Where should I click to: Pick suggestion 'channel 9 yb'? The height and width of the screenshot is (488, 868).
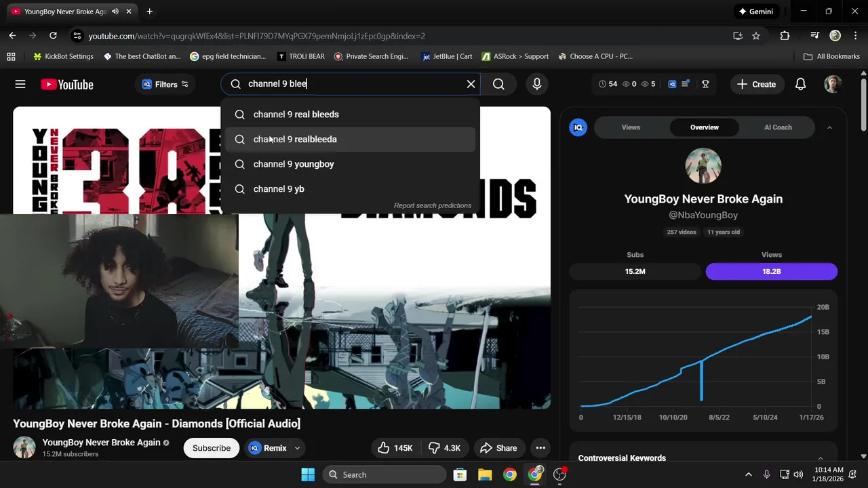pos(351,189)
